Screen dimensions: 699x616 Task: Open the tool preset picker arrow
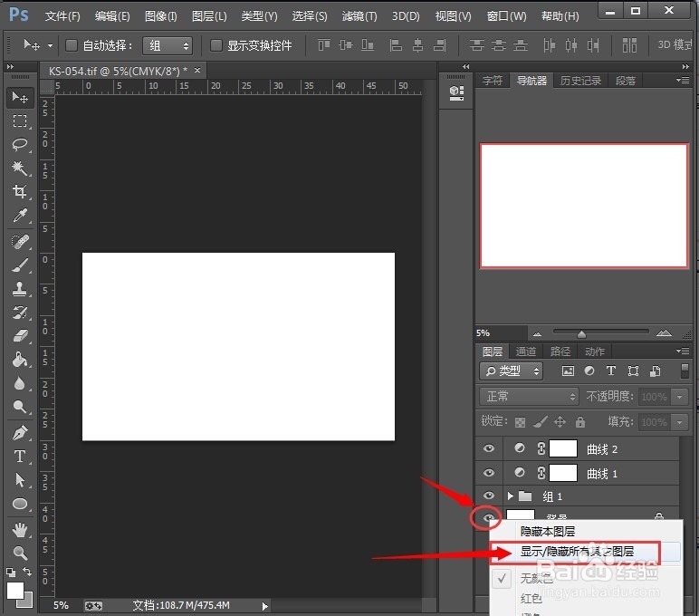pos(51,45)
